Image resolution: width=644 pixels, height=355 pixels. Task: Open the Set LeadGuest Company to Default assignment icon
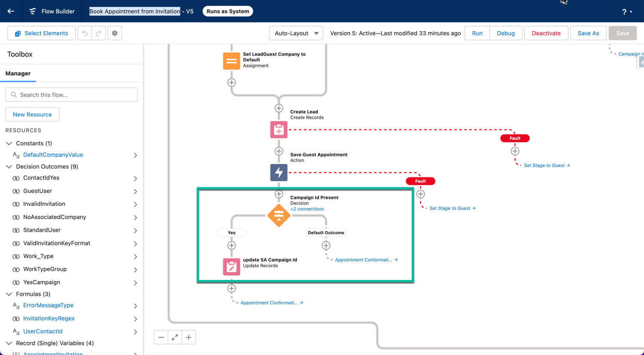(231, 61)
